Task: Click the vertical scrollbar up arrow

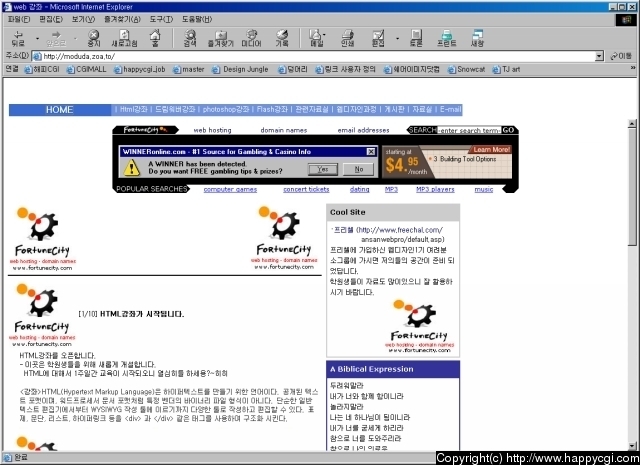Action: (x=632, y=123)
